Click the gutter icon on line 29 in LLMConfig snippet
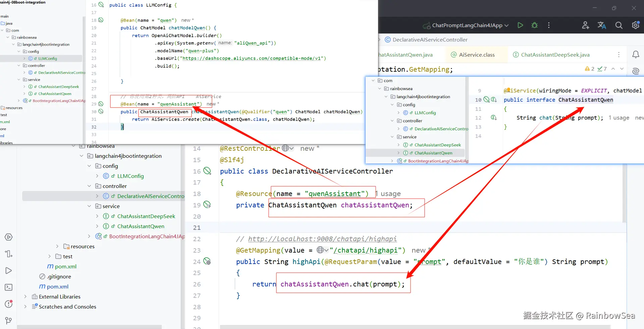 point(101,104)
